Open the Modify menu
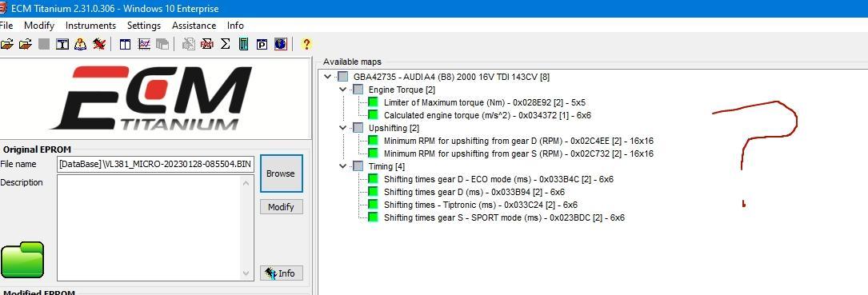 (39, 26)
